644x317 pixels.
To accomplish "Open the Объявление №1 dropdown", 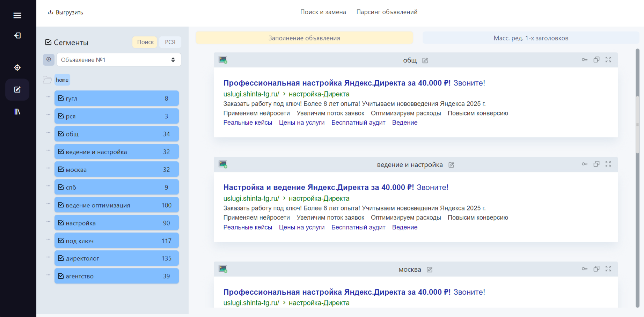I will point(119,60).
